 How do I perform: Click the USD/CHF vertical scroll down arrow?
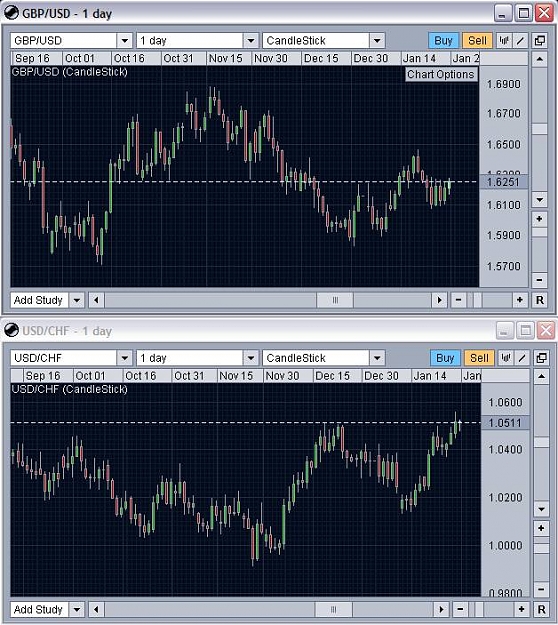[541, 509]
